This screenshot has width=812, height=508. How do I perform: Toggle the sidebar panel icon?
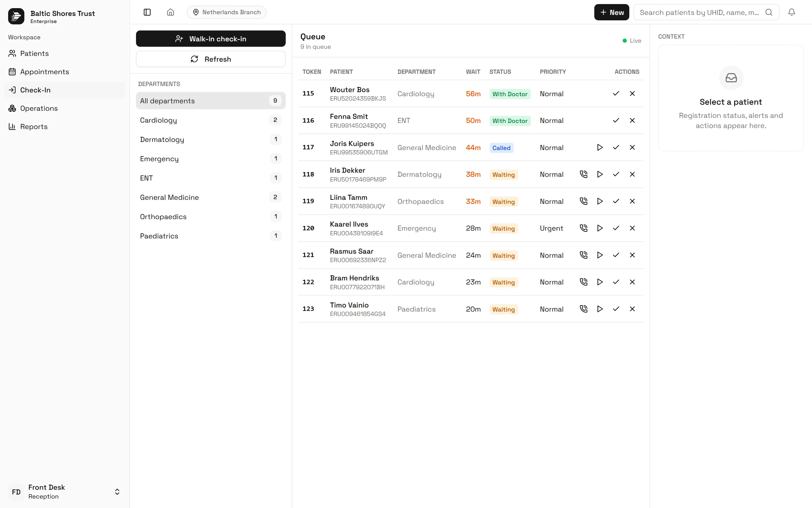tap(147, 12)
